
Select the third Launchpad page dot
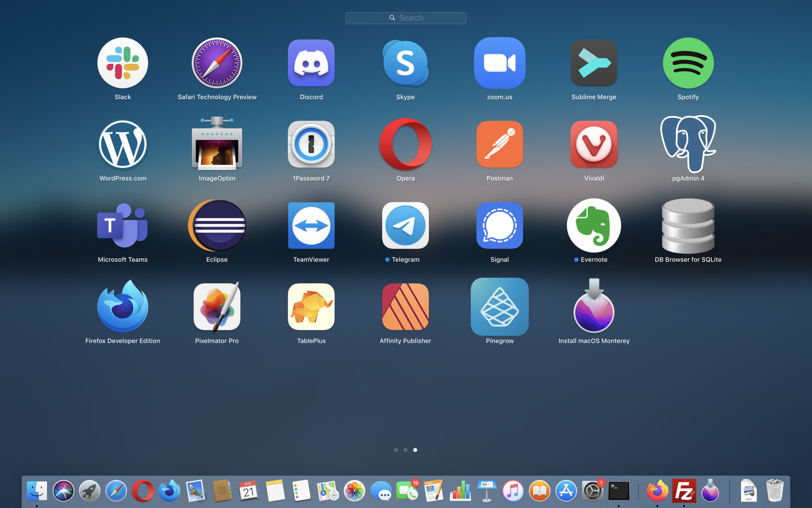click(x=415, y=450)
